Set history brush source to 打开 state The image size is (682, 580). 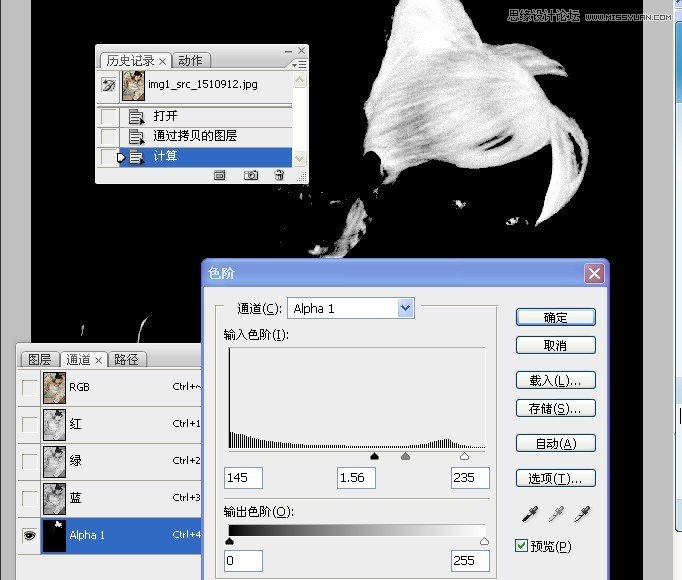(109, 117)
